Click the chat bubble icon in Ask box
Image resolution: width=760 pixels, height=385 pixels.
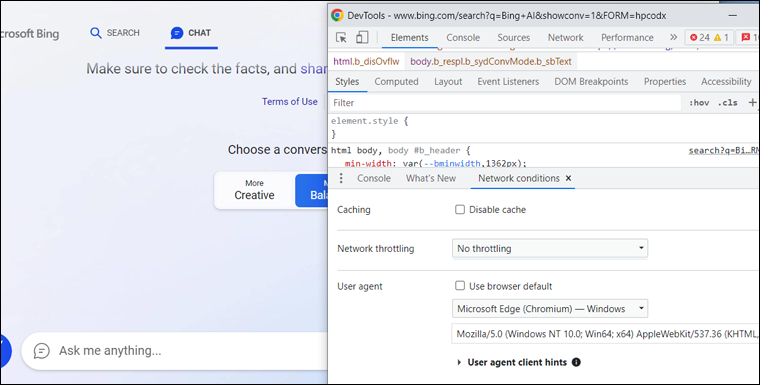(42, 351)
